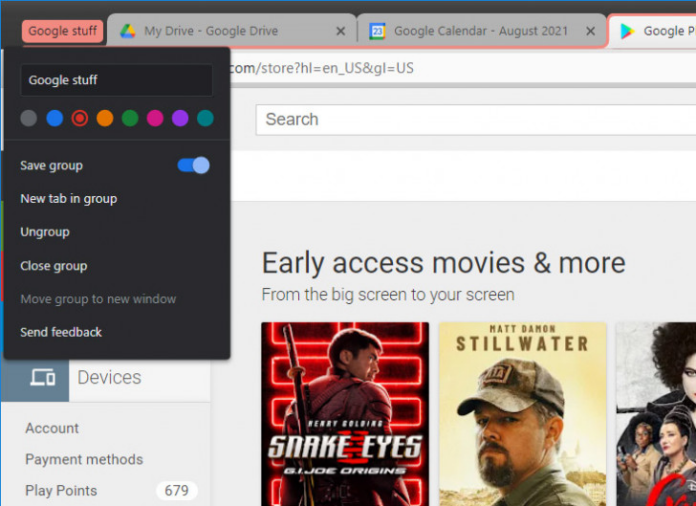The width and height of the screenshot is (696, 506).
Task: Click the Google Drive tab favicon
Action: click(x=128, y=31)
